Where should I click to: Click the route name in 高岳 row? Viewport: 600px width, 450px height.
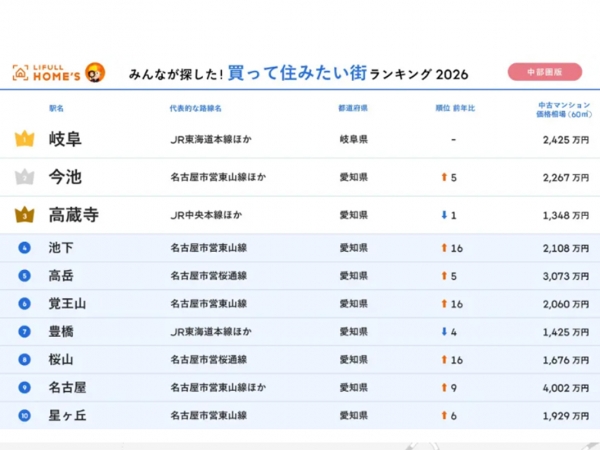pos(209,276)
